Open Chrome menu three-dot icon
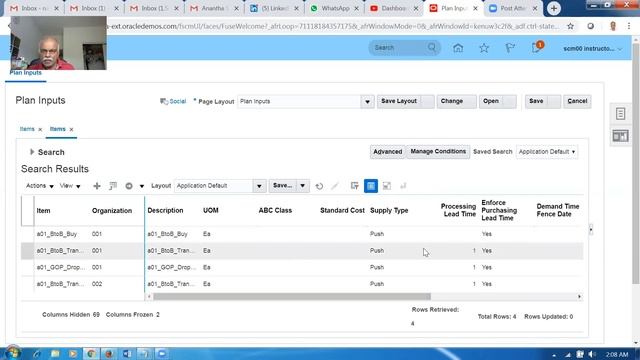This screenshot has width=640, height=360. point(629,26)
